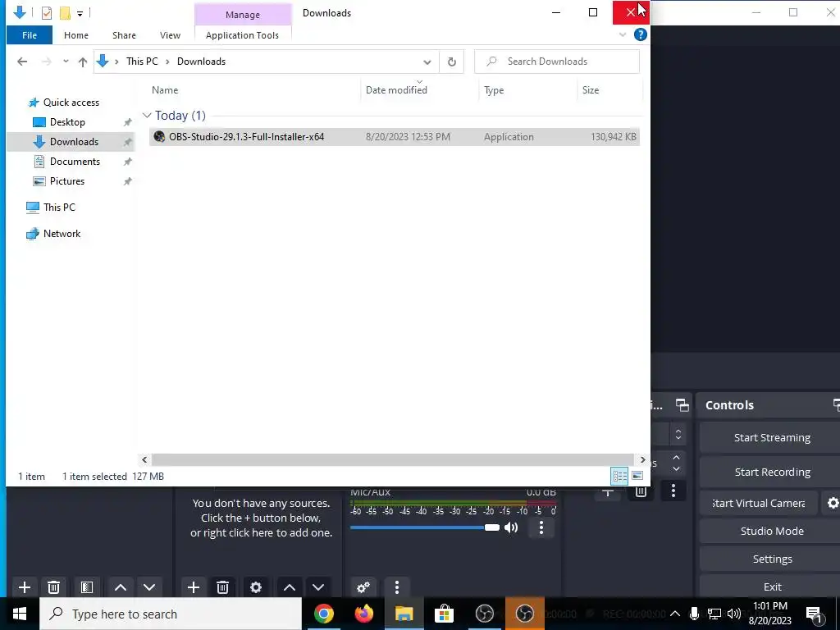This screenshot has height=630, width=840.
Task: Expand the Explorer ribbon chevron
Action: click(x=623, y=34)
